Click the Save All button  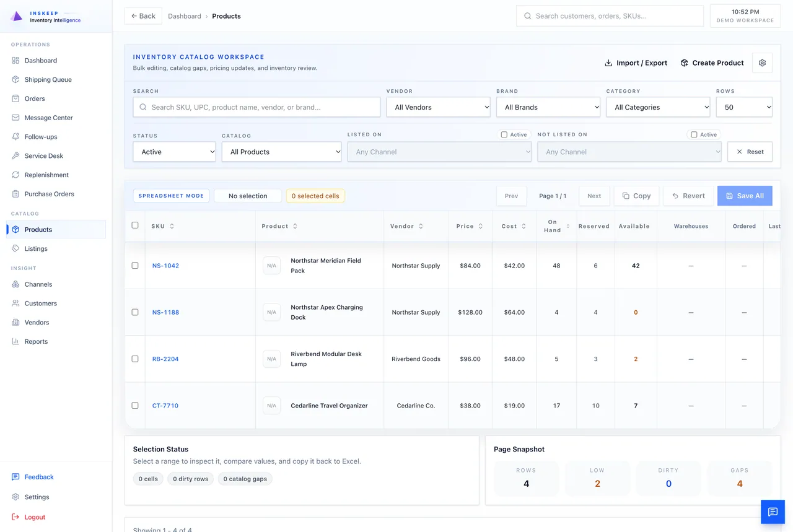745,196
